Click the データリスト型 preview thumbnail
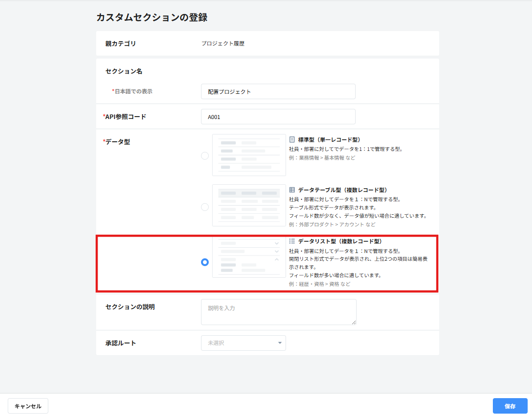This screenshot has width=532, height=417. point(249,257)
